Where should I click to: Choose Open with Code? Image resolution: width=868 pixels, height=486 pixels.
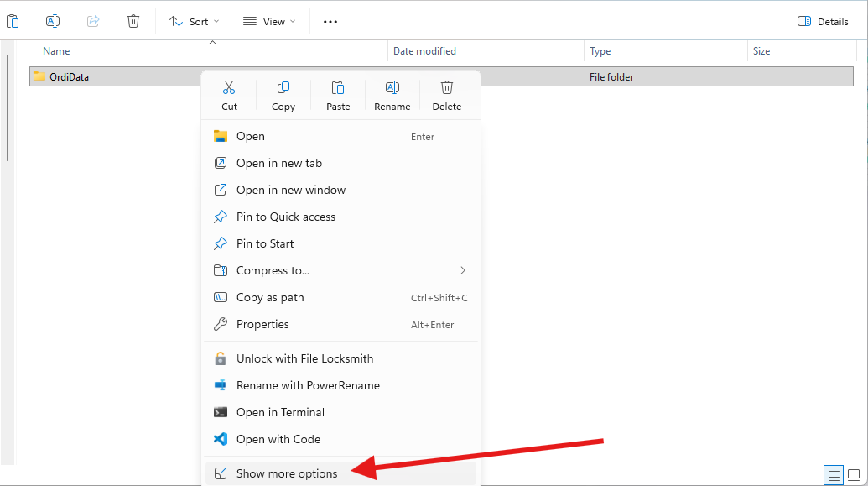click(340, 440)
